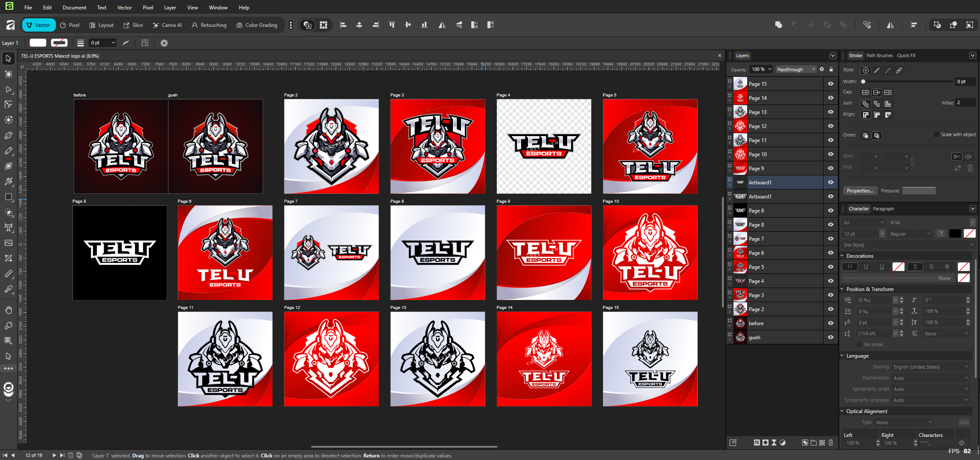Click the flip horizontal icon

(442, 25)
